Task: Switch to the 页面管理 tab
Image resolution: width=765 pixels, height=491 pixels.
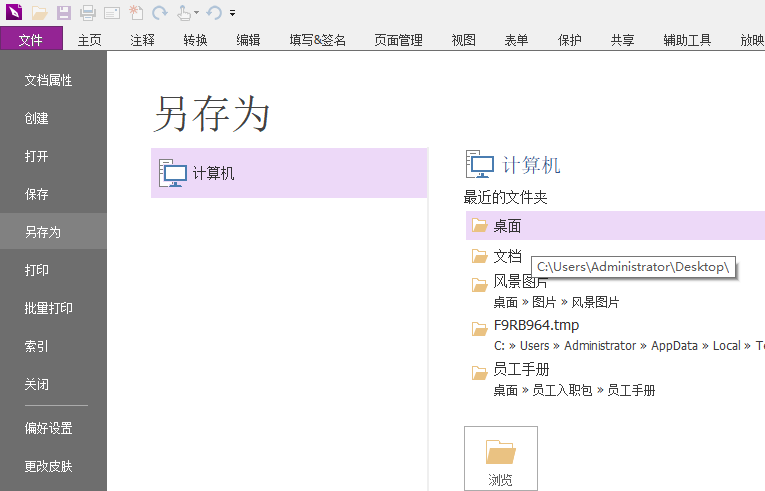Action: [x=399, y=40]
